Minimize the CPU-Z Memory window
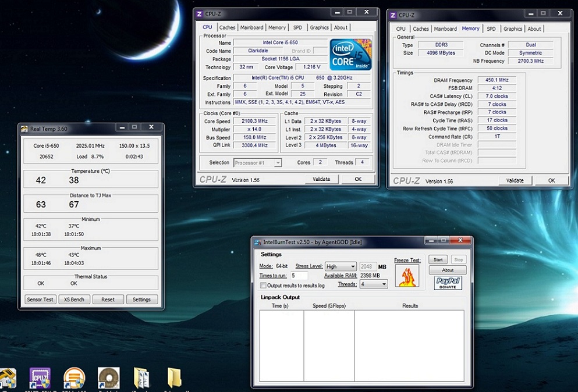Screen dimensions: 578x392 tap(531, 13)
